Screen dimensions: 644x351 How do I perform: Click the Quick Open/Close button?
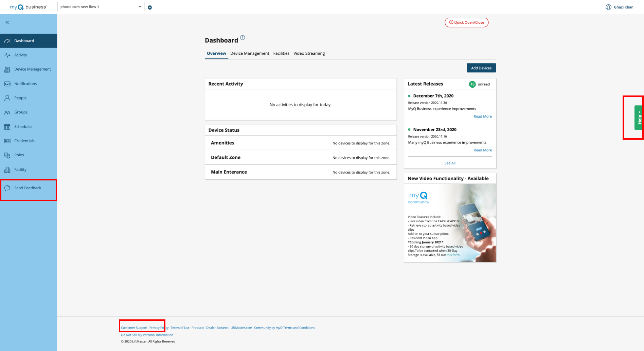pos(466,22)
